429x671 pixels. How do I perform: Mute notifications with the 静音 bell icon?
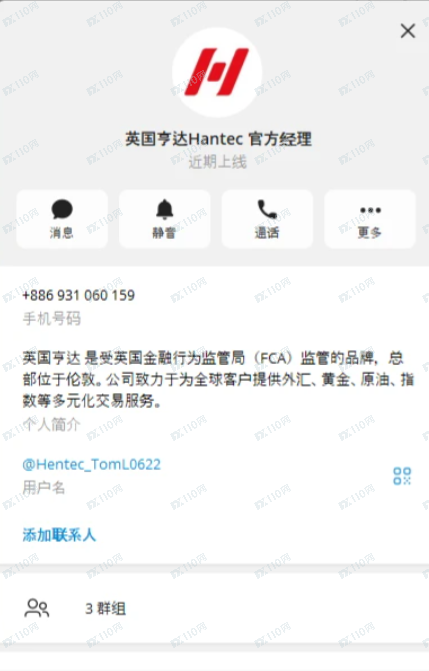pyautogui.click(x=164, y=209)
